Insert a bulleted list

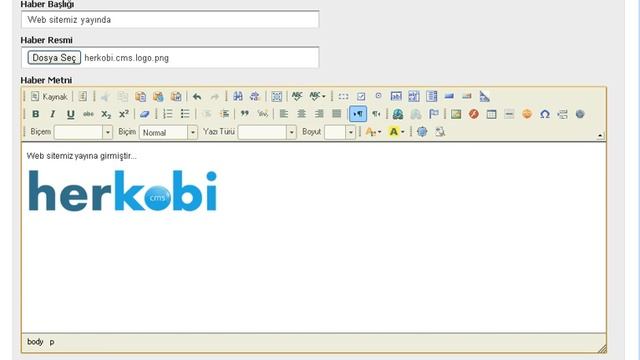(185, 114)
